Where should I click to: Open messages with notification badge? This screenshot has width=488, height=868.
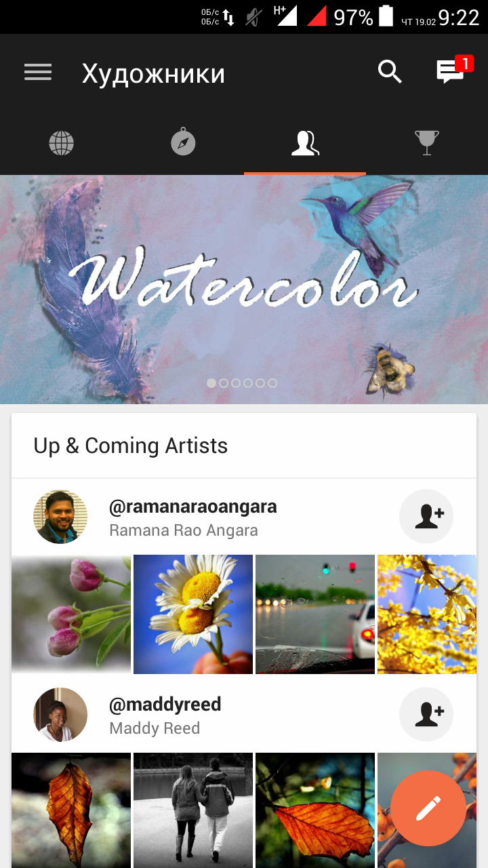(x=453, y=70)
